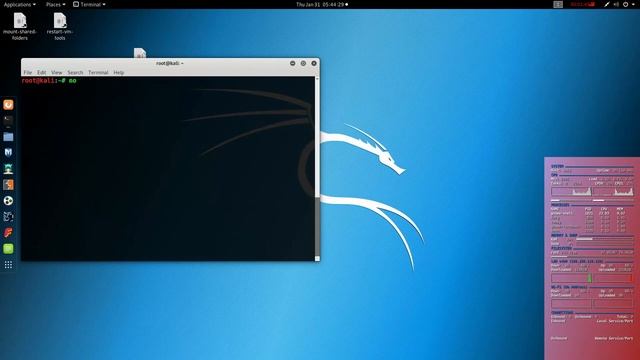This screenshot has height=360, width=640.
Task: Open the Terminal menu in the menubar
Action: click(98, 72)
